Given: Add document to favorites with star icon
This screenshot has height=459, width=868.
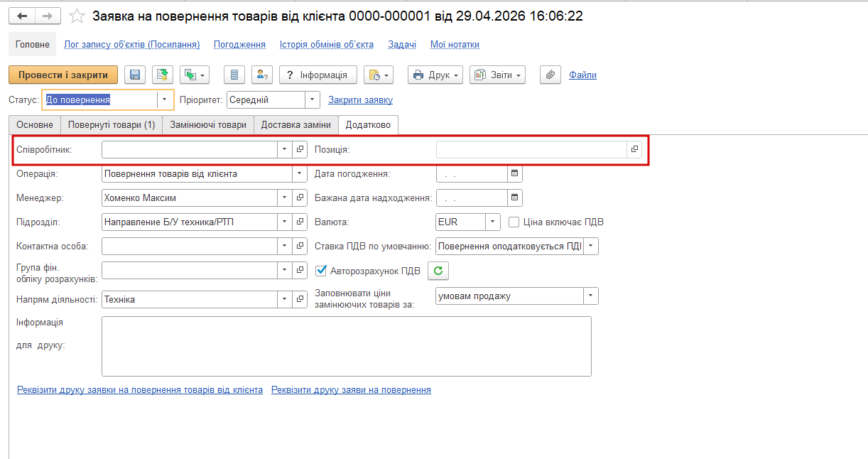Looking at the screenshot, I should (77, 16).
